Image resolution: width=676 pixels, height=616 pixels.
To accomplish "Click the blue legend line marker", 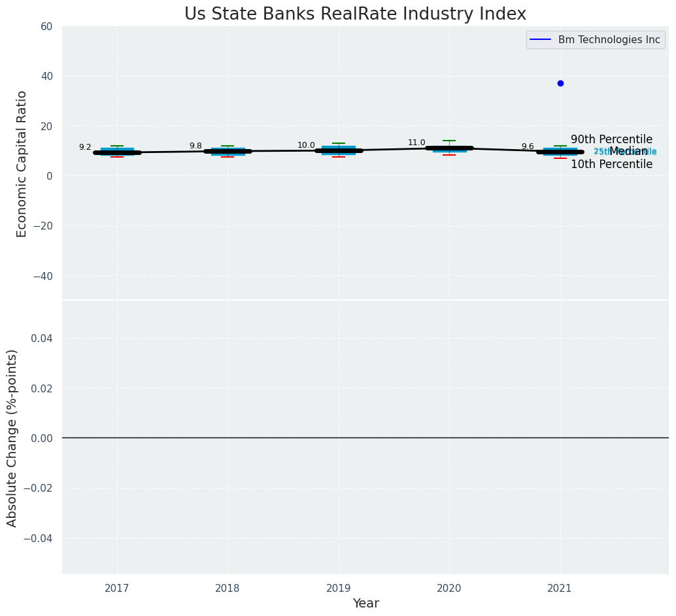I will 541,40.
